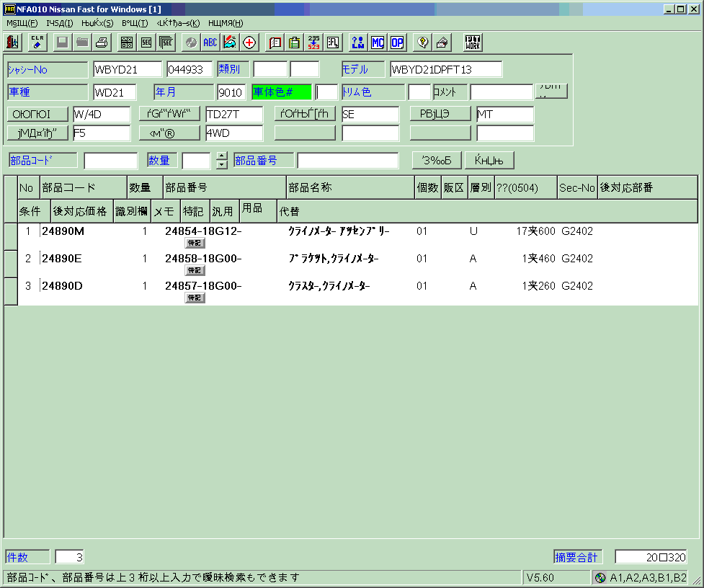Open the menu ending in (K)
The image size is (704, 588).
(178, 23)
